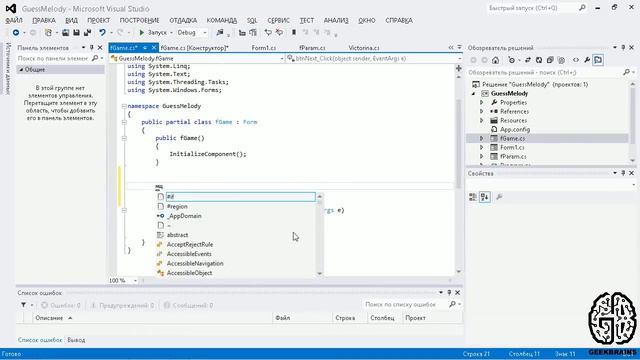Image resolution: width=640 pixels, height=360 pixels.
Task: Select Form1.cs in Solution Explorer
Action: tap(512, 148)
